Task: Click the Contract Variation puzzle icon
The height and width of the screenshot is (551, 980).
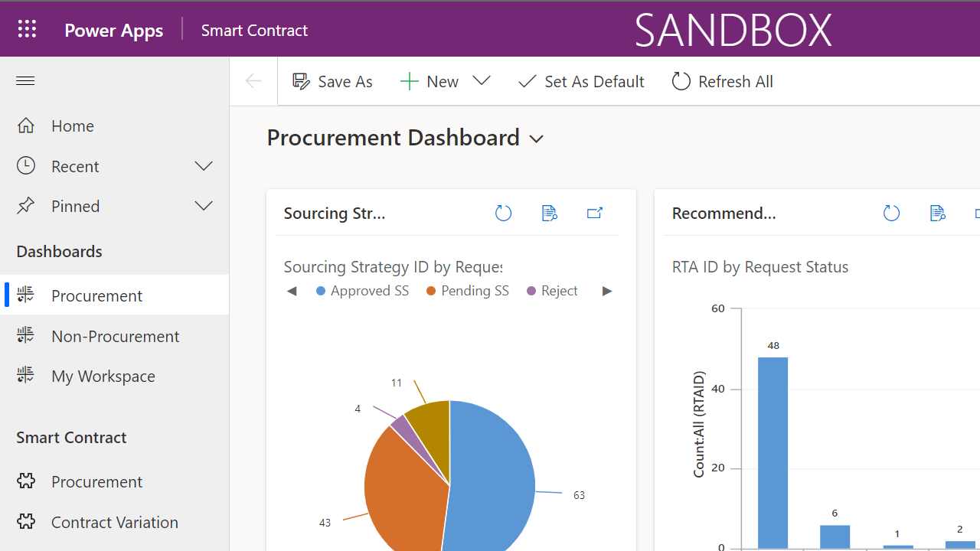Action: click(26, 522)
